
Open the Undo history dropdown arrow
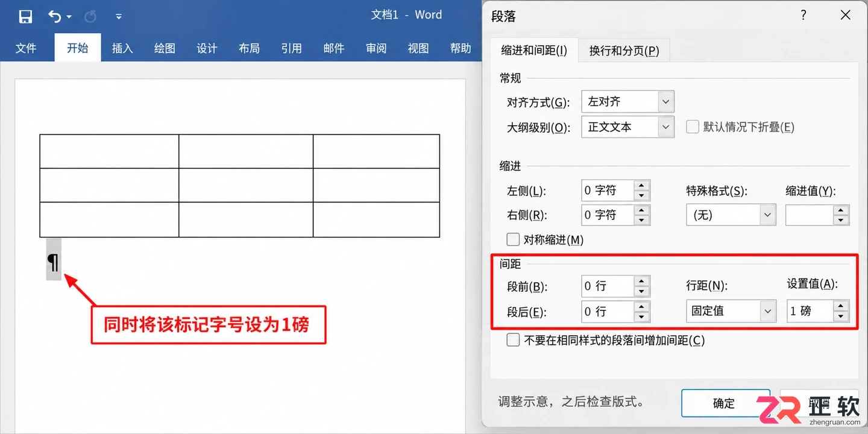pos(69,17)
